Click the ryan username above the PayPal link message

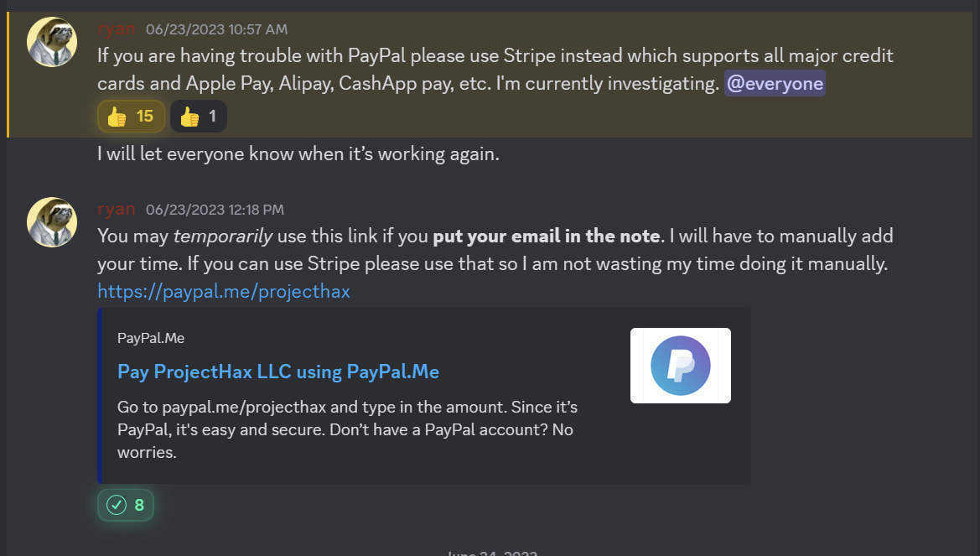[x=116, y=210]
